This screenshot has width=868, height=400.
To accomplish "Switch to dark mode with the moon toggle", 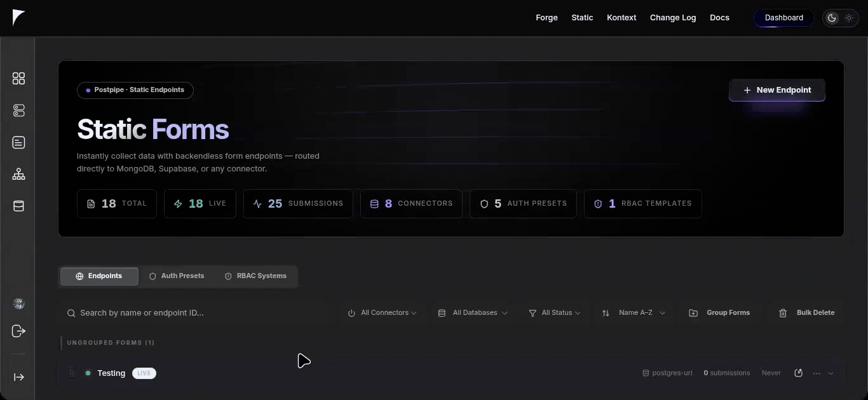I will click(x=832, y=18).
